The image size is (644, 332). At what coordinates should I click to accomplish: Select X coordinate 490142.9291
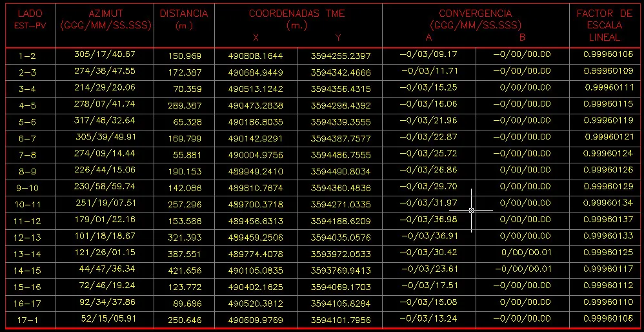(256, 138)
